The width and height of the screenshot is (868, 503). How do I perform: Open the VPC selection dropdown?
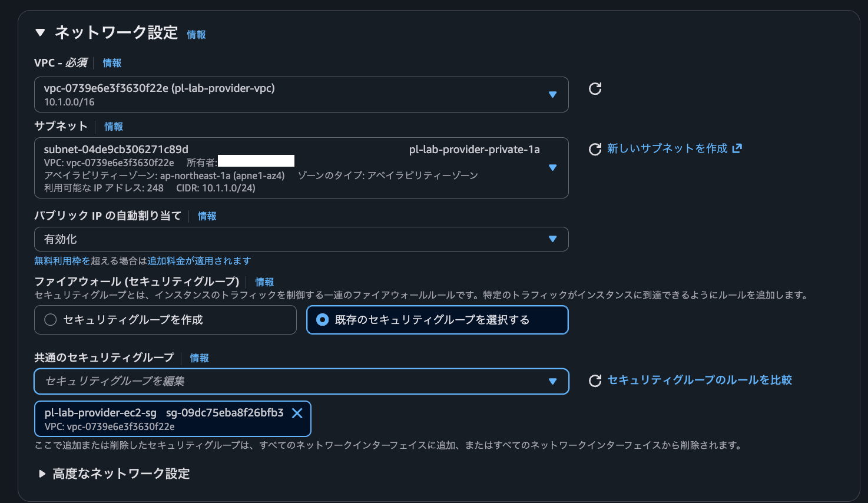(x=552, y=94)
